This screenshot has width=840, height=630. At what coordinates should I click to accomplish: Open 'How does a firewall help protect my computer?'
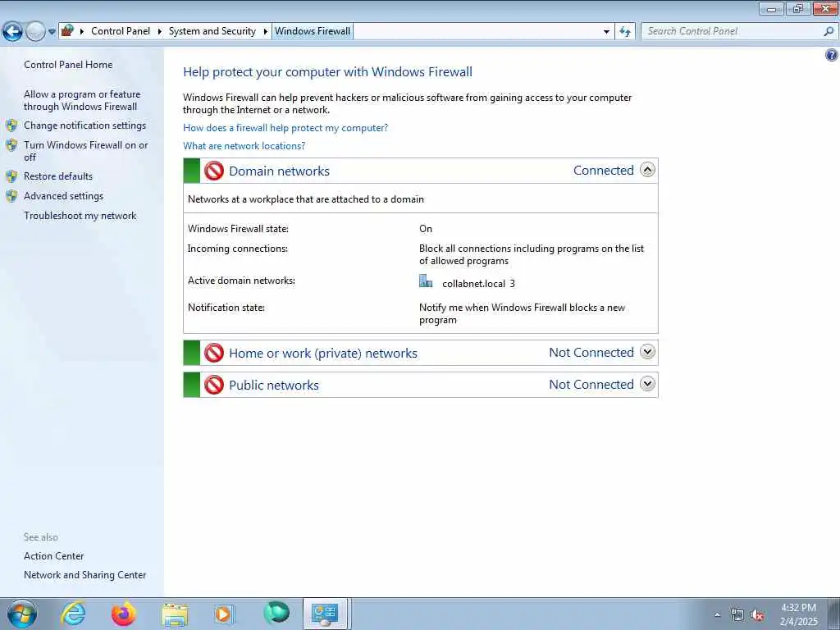click(x=285, y=128)
